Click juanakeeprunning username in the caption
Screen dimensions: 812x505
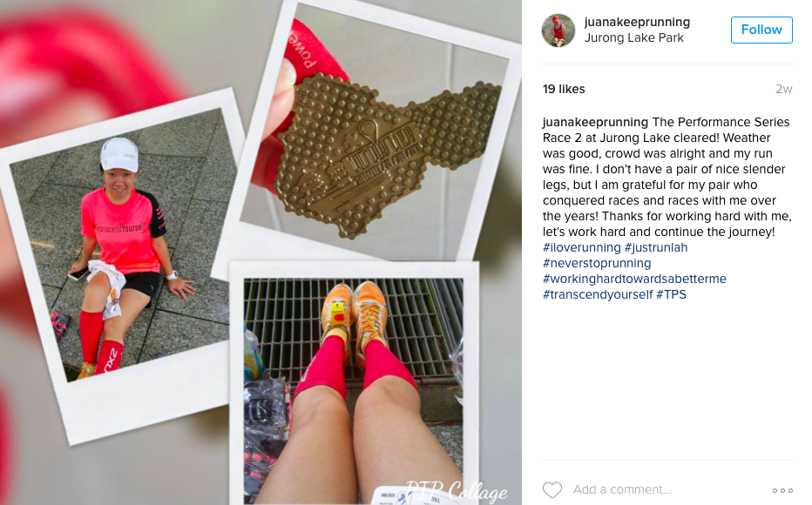[595, 122]
